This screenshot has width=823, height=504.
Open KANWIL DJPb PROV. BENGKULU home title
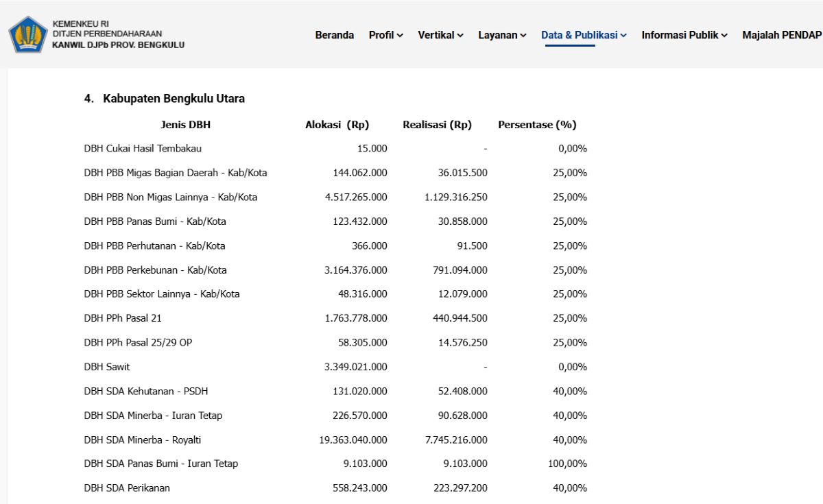click(x=118, y=45)
